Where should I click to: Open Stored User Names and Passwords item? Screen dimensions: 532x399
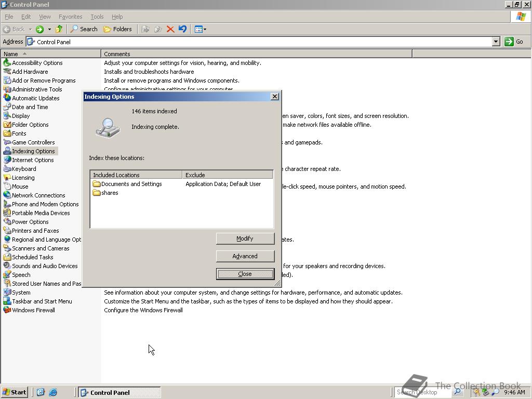(43, 283)
